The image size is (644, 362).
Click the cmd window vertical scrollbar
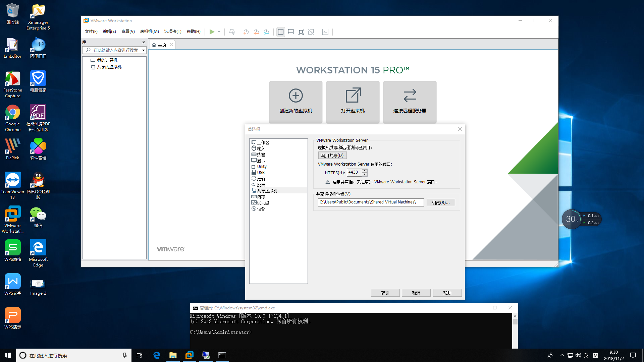click(x=515, y=330)
